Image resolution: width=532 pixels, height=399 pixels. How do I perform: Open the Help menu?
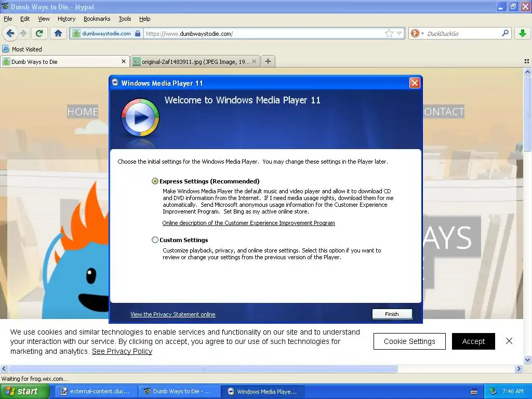[144, 19]
